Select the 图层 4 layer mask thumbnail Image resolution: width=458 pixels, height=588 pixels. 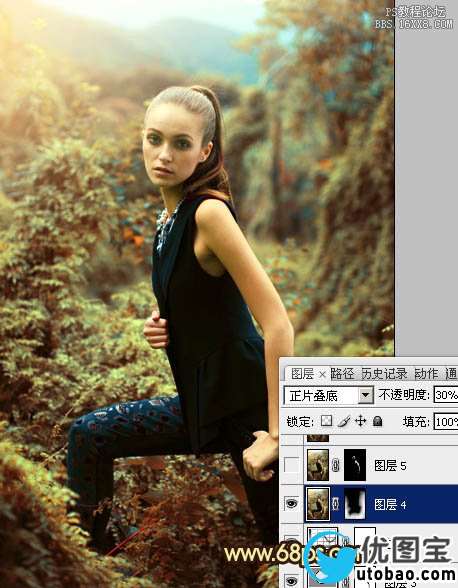click(x=355, y=504)
